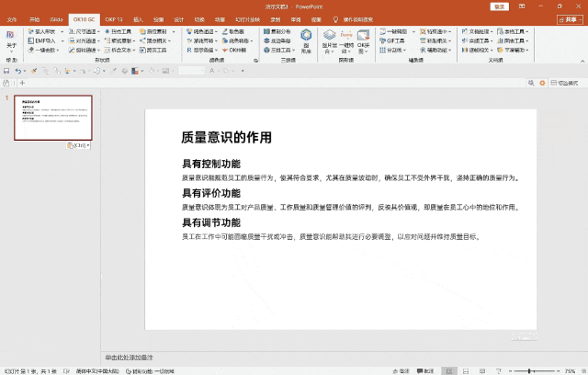Click the 关于 (About) icon
The width and height of the screenshot is (588, 375).
pyautogui.click(x=11, y=35)
